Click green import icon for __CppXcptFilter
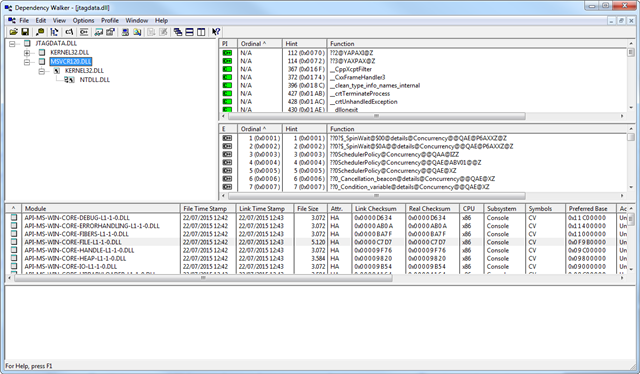This screenshot has width=640, height=374. click(227, 69)
